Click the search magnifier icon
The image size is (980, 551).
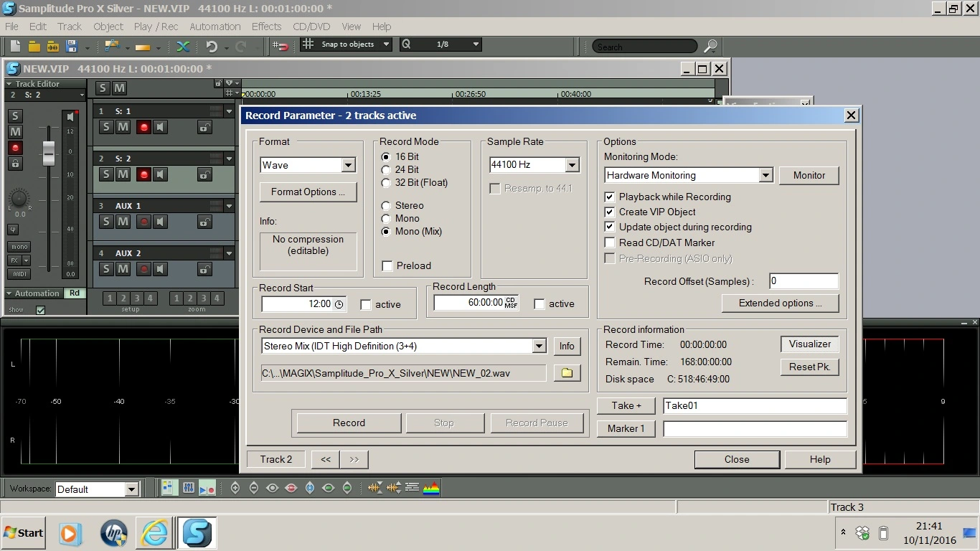coord(710,46)
